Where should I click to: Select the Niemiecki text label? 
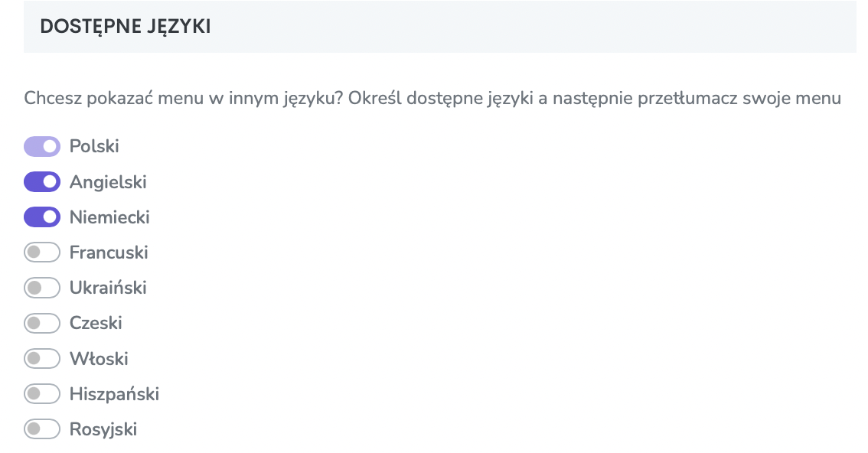pyautogui.click(x=109, y=217)
